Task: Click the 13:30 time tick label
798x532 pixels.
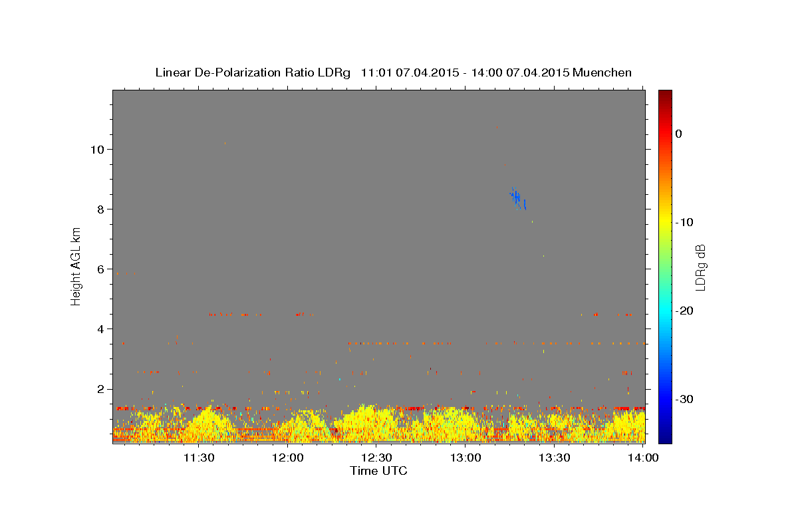Action: click(x=555, y=458)
